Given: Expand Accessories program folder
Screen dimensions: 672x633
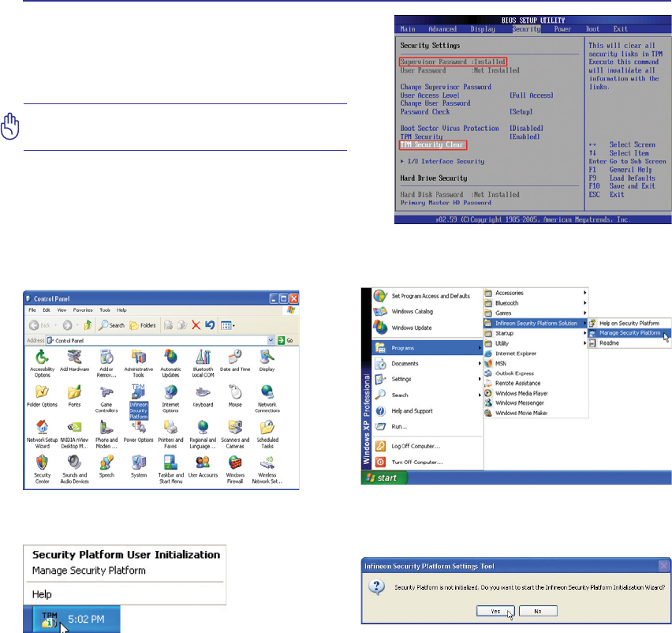Looking at the screenshot, I should (536, 293).
